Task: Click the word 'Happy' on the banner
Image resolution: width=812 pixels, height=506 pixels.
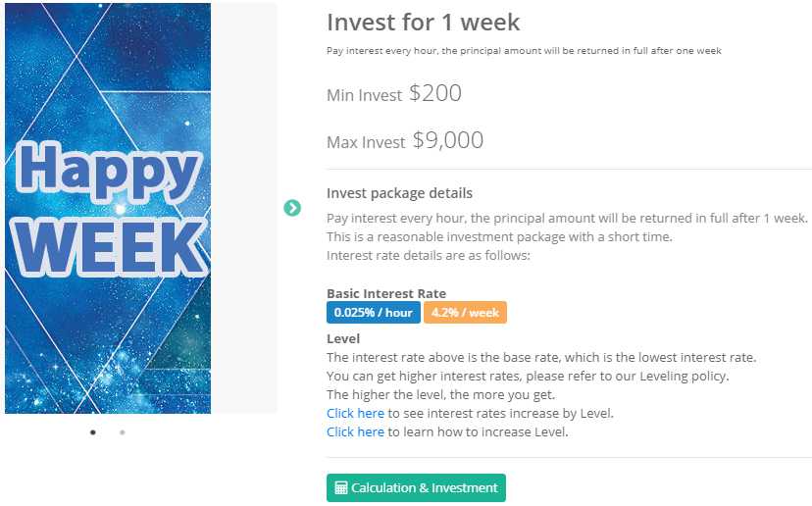Action: click(108, 169)
